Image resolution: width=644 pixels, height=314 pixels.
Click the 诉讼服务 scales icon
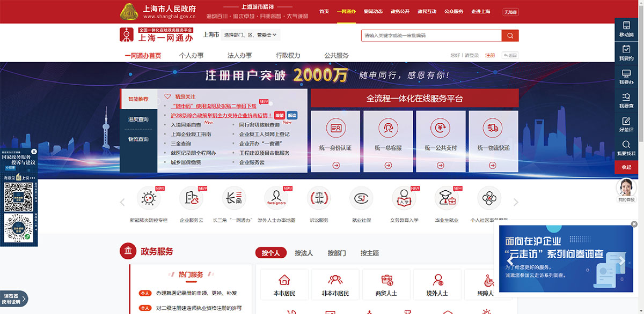[x=318, y=199]
